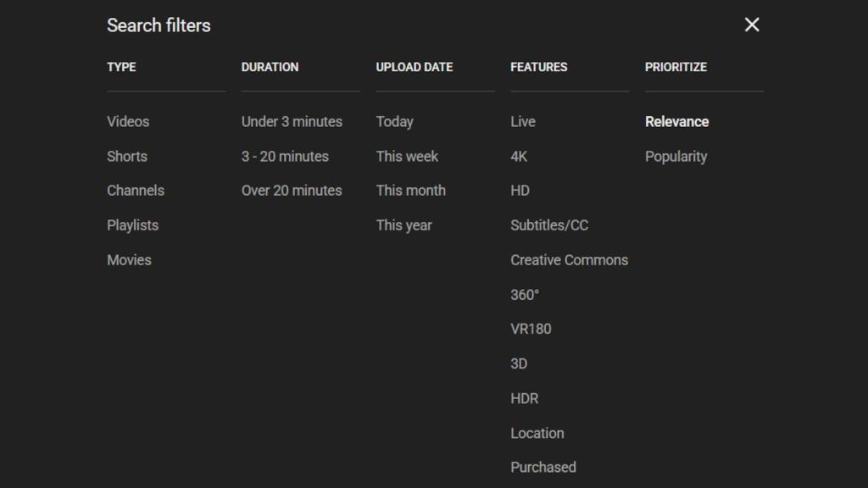Show only Channels in results
Viewport: 868px width, 488px height.
136,190
